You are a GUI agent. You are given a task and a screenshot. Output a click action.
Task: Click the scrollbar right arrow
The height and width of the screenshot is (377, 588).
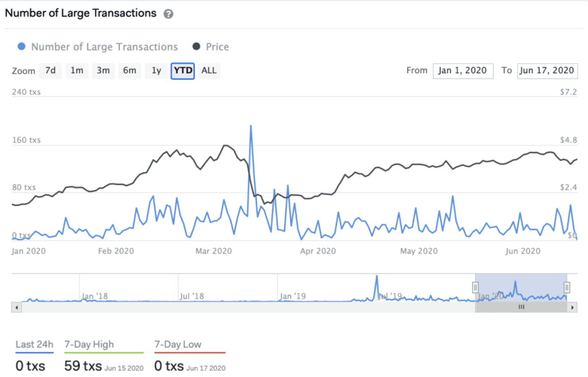click(x=572, y=308)
